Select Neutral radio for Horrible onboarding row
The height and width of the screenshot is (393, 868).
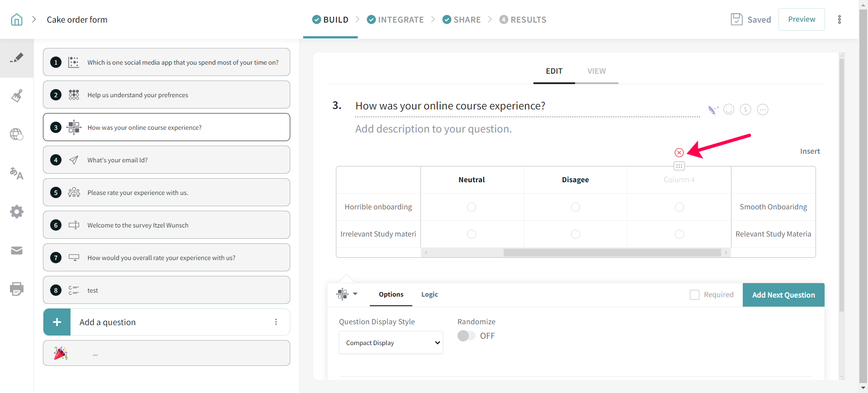(472, 207)
